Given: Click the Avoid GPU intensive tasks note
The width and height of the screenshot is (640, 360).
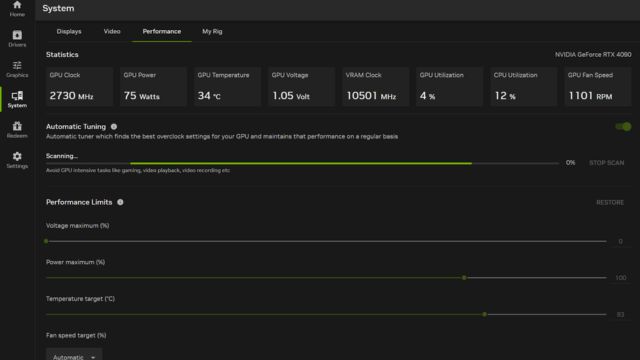Looking at the screenshot, I should point(138,170).
